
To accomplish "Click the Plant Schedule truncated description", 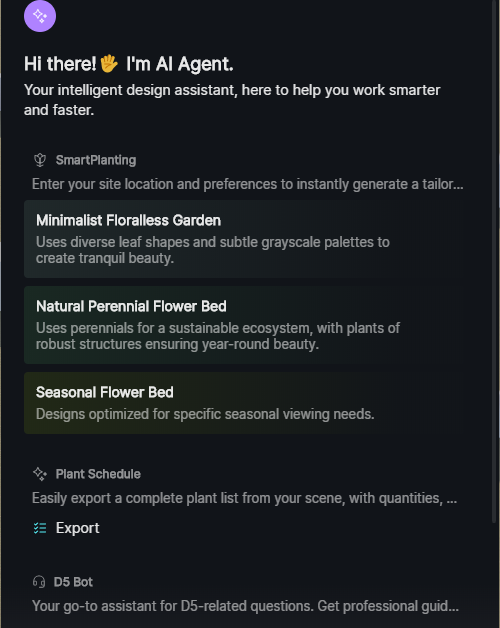I will [x=244, y=498].
